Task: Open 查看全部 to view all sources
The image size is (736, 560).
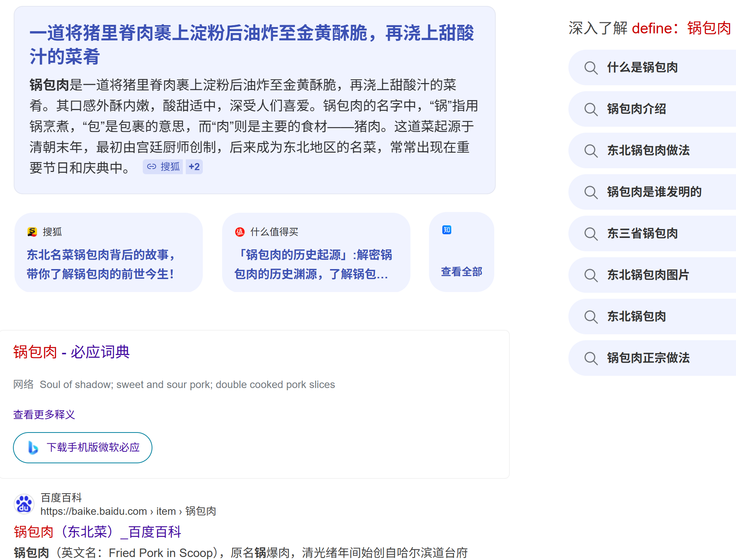Action: (461, 272)
